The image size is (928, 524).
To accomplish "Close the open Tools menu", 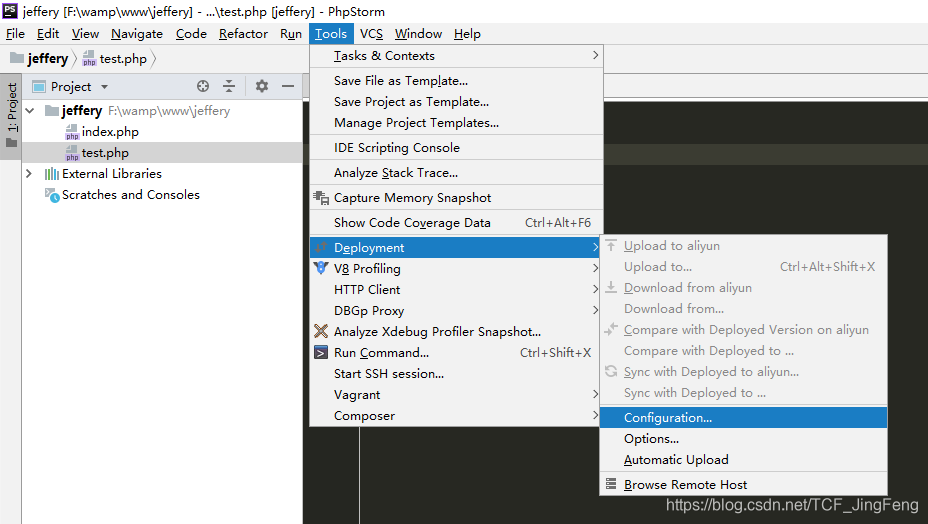I will coord(331,34).
